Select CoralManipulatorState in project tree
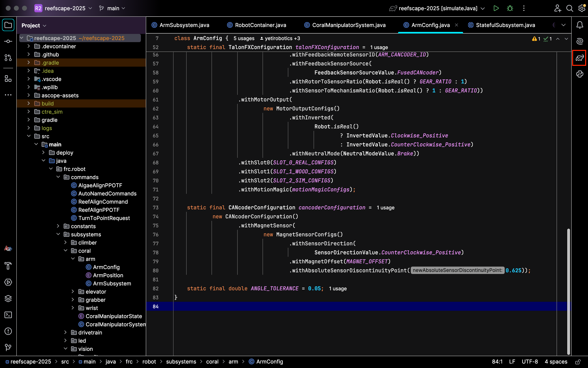Image resolution: width=588 pixels, height=368 pixels. [x=114, y=316]
